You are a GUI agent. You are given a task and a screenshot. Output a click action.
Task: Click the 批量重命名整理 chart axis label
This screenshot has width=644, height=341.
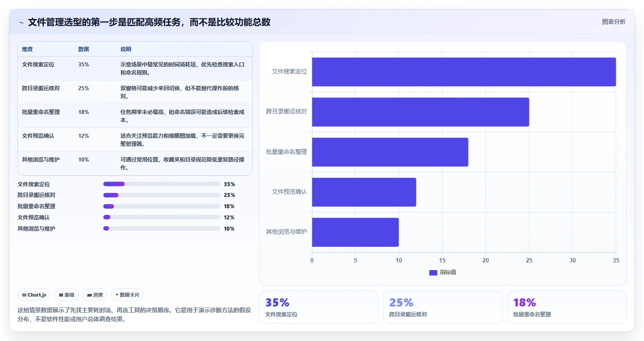pos(287,152)
